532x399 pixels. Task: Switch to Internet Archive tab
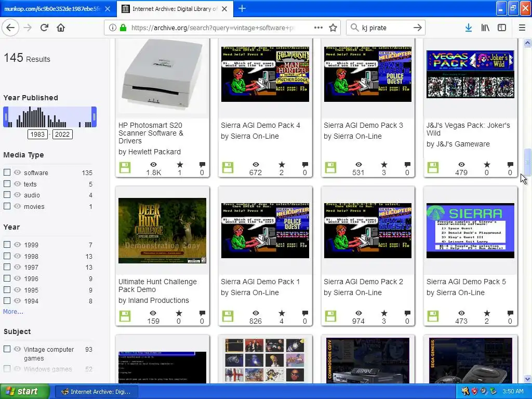point(175,9)
